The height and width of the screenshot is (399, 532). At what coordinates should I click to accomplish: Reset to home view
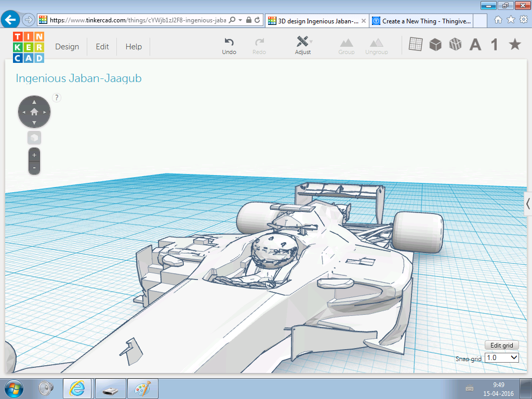pos(34,112)
